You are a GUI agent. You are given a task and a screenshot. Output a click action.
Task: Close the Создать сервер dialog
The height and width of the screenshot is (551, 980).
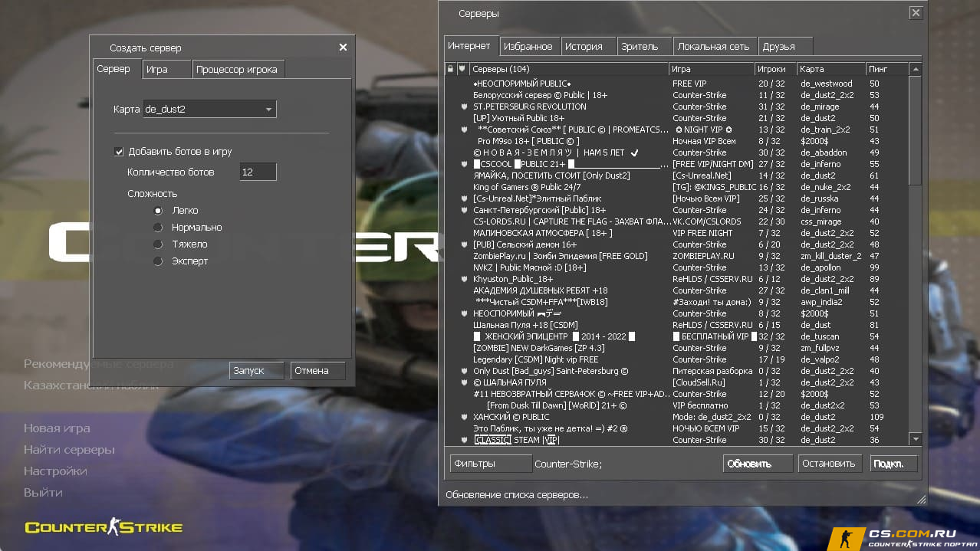343,48
